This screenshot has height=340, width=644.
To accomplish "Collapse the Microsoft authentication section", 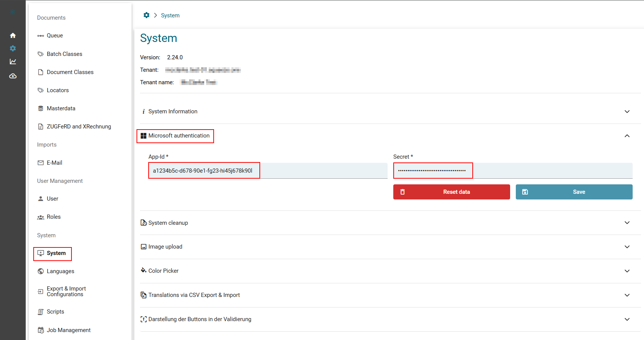I will [627, 136].
